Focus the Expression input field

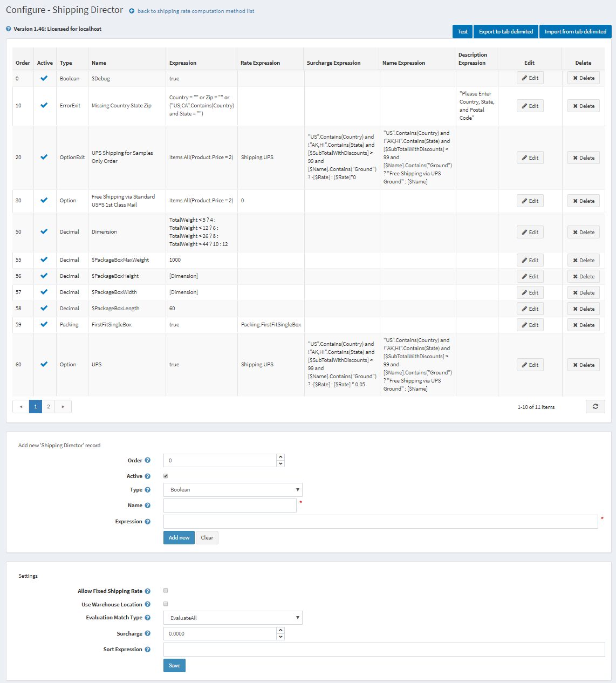tap(381, 522)
